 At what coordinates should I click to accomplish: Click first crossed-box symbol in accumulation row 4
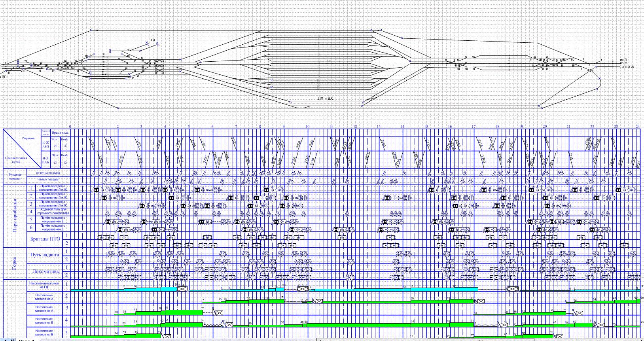coord(229,325)
